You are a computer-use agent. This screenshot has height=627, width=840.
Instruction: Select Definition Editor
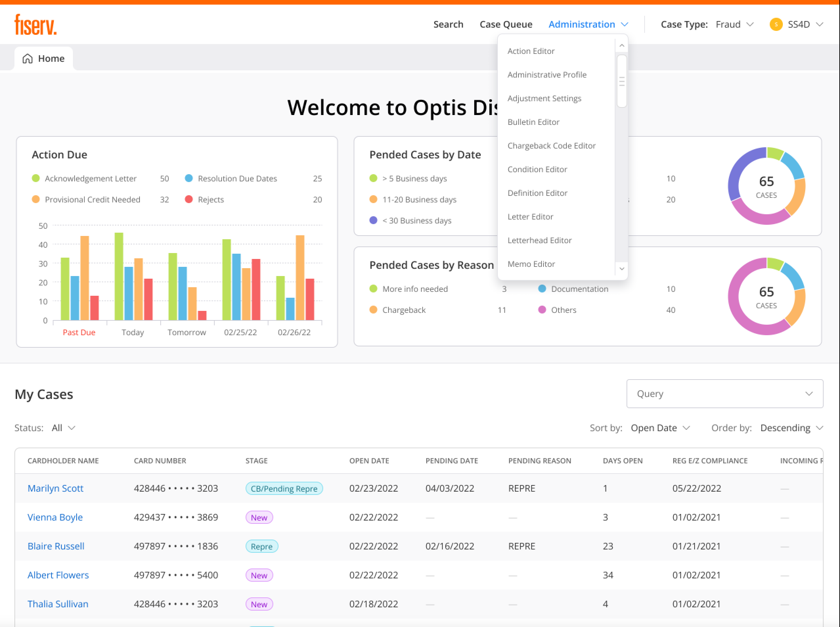[x=537, y=193]
